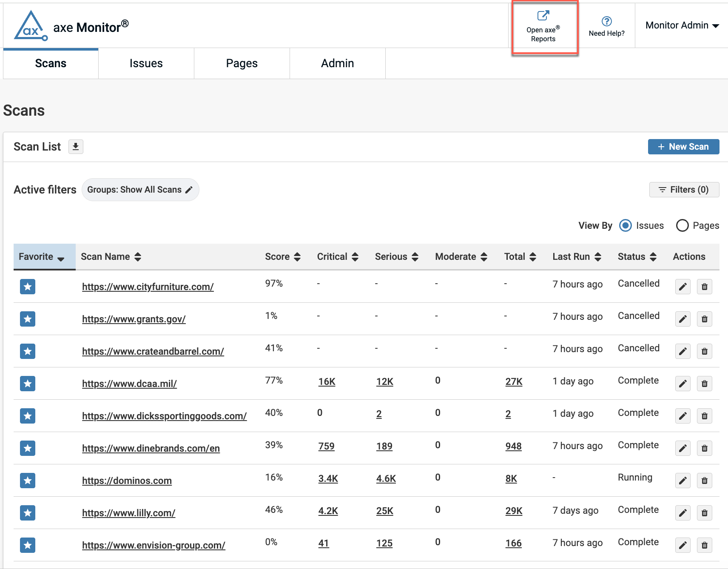Image resolution: width=728 pixels, height=569 pixels.
Task: Click the New Scan button
Action: coord(683,147)
